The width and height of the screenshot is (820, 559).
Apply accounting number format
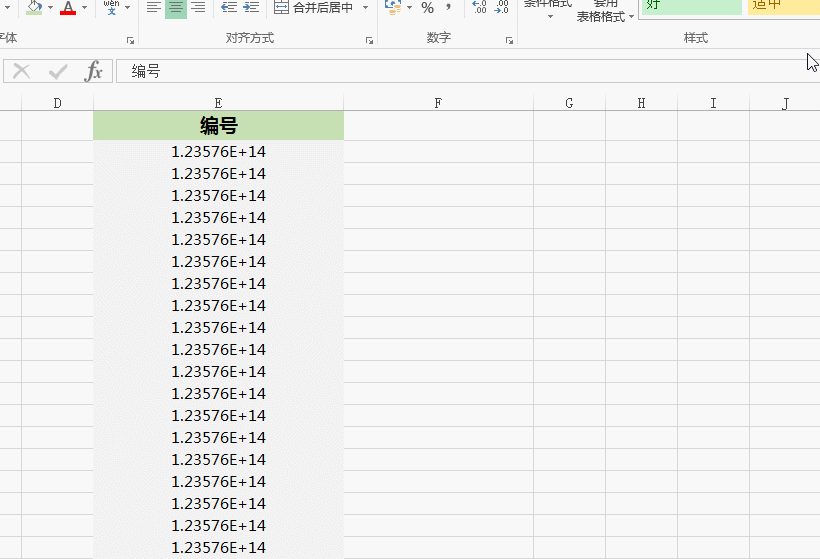point(393,7)
